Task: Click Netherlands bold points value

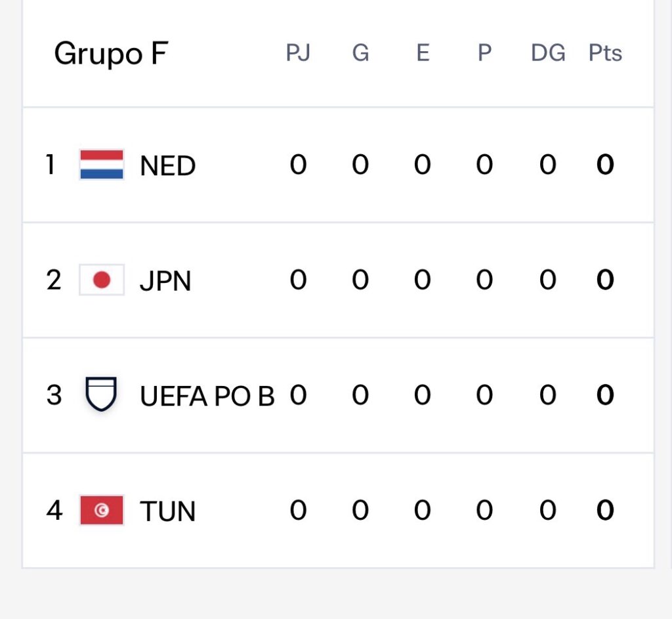Action: (605, 165)
